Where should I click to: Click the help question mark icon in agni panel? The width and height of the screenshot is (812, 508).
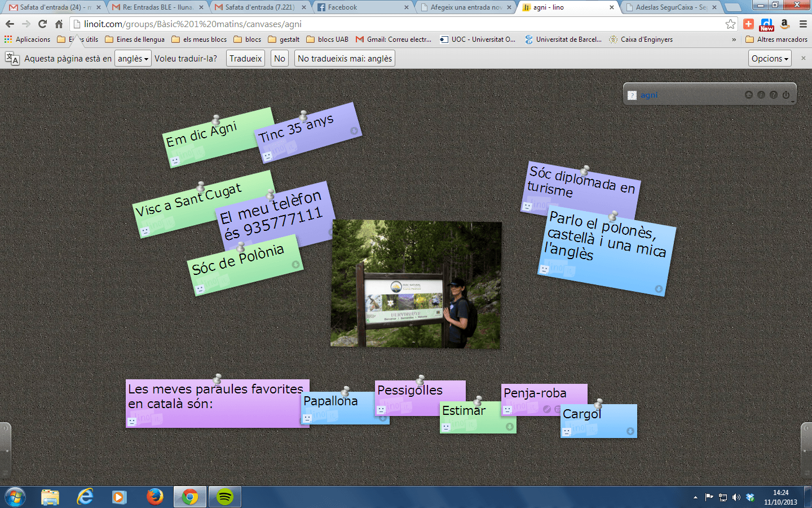pyautogui.click(x=774, y=95)
